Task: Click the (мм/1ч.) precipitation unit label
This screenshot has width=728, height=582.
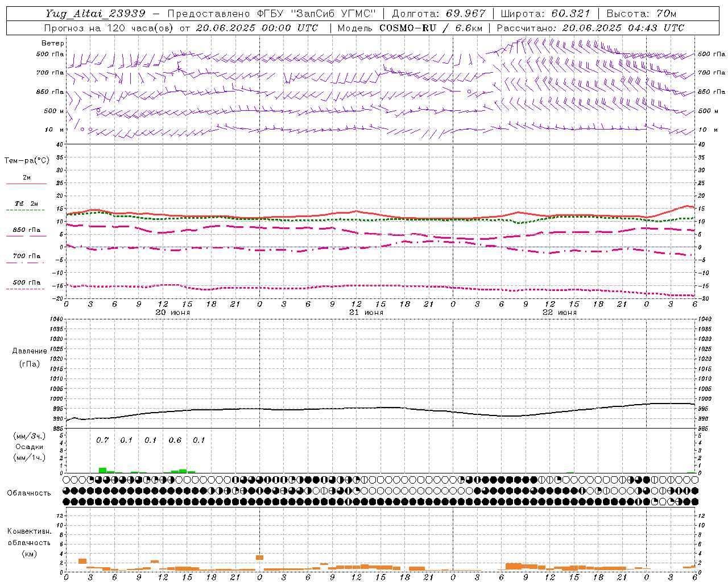Action: [x=30, y=458]
